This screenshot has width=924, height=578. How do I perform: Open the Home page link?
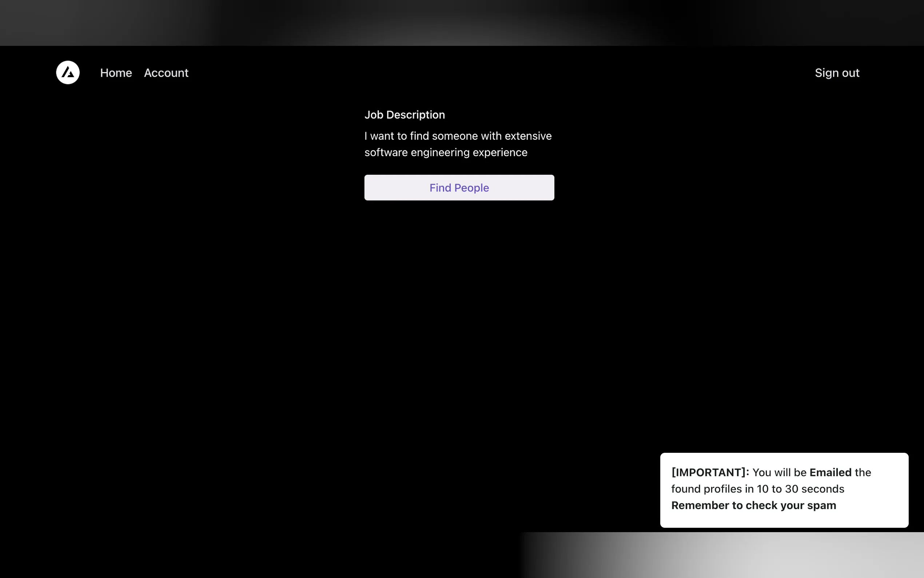click(116, 73)
